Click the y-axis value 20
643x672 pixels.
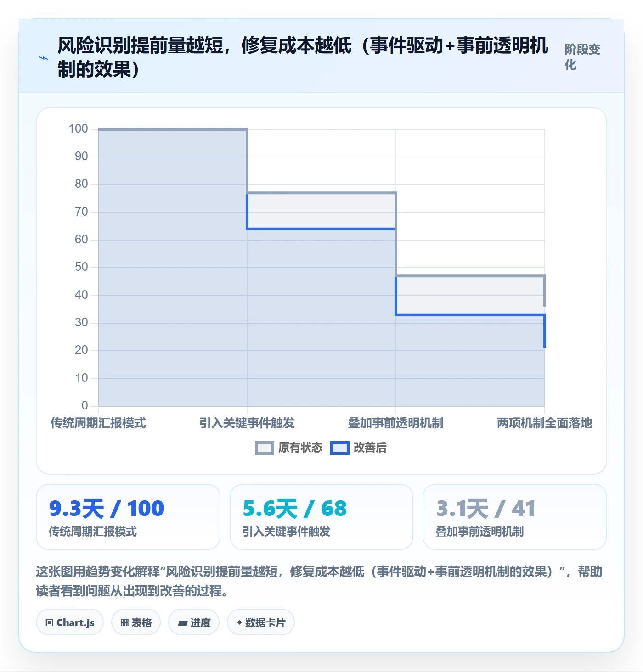coord(81,350)
